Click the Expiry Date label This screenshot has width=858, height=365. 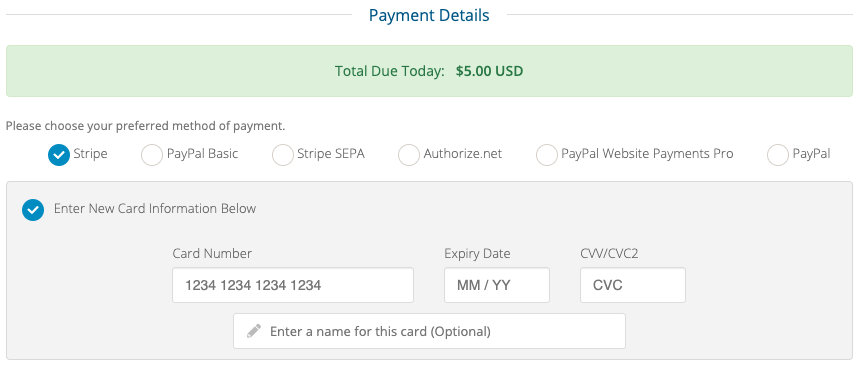pyautogui.click(x=477, y=254)
